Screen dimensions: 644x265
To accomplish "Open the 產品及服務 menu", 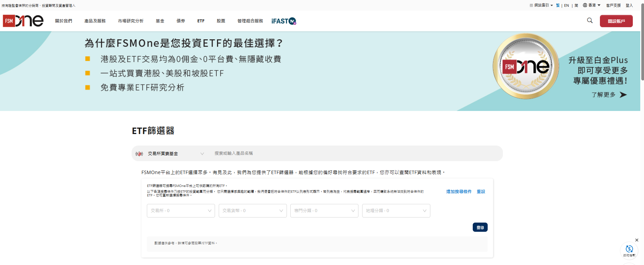I will (95, 21).
